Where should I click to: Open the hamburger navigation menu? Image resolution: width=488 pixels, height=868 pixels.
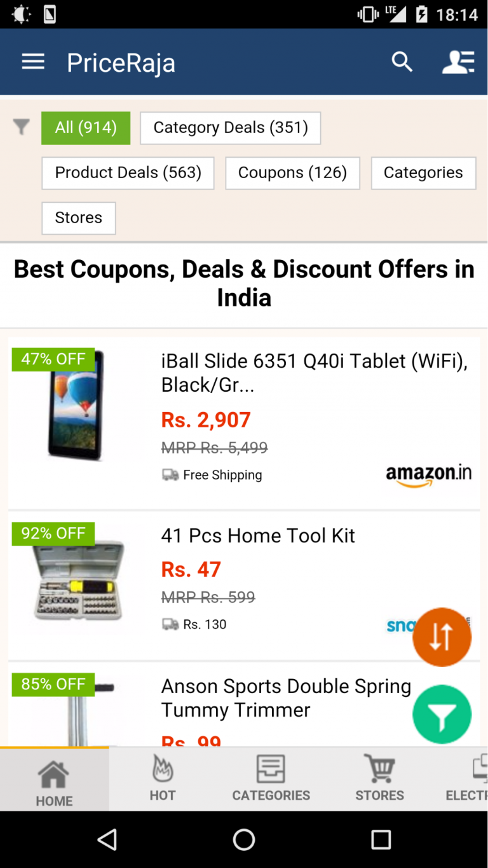pyautogui.click(x=33, y=62)
